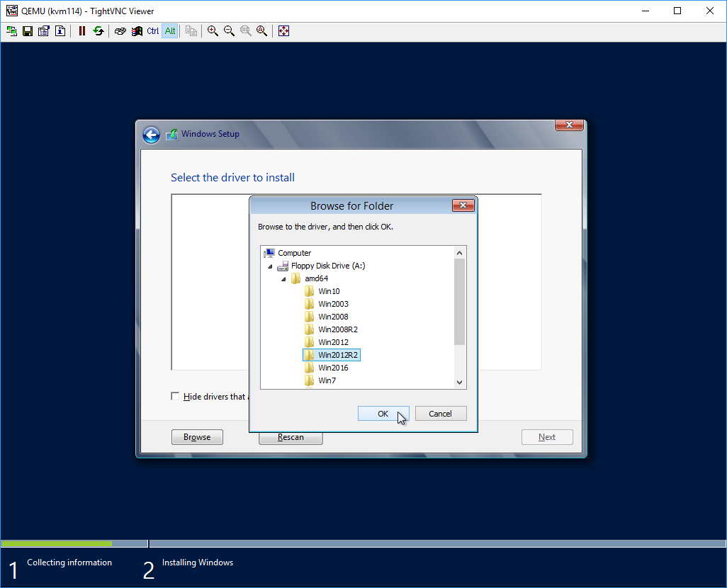
Task: Collapse the amd64 folder node
Action: (x=283, y=278)
